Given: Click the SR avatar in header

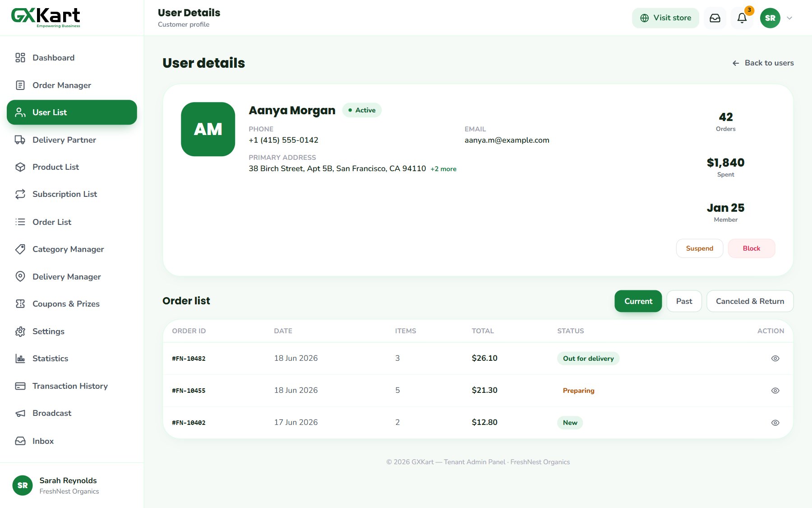Looking at the screenshot, I should 770,18.
